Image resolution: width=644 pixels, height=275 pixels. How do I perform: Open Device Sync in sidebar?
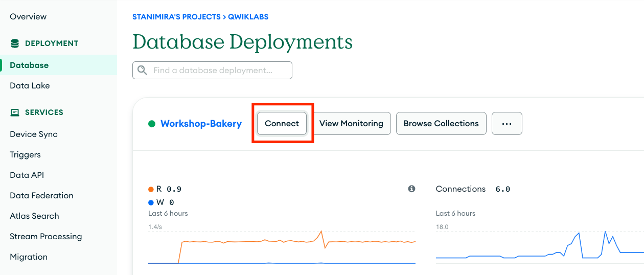(x=34, y=134)
